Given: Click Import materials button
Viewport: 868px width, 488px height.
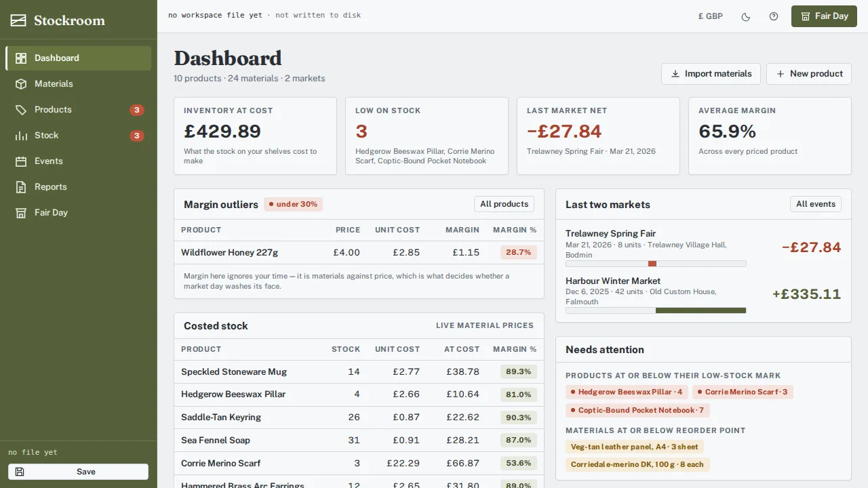Looking at the screenshot, I should coord(711,74).
